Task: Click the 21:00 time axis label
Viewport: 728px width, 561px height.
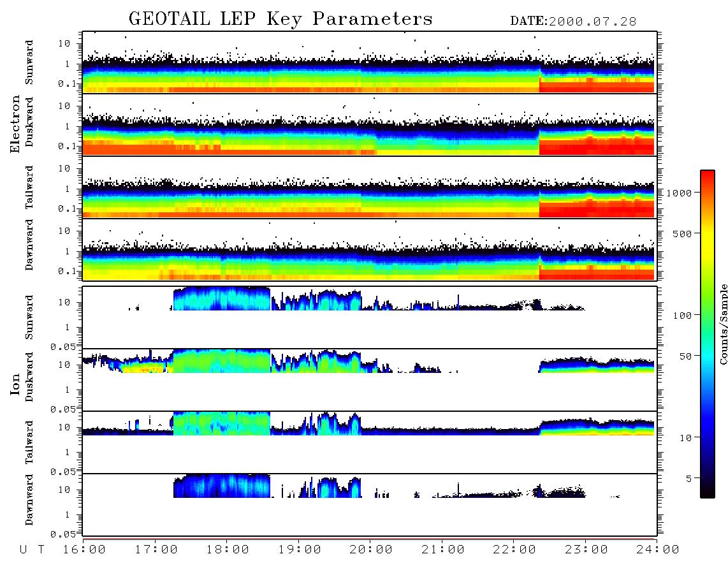Action: tap(444, 550)
